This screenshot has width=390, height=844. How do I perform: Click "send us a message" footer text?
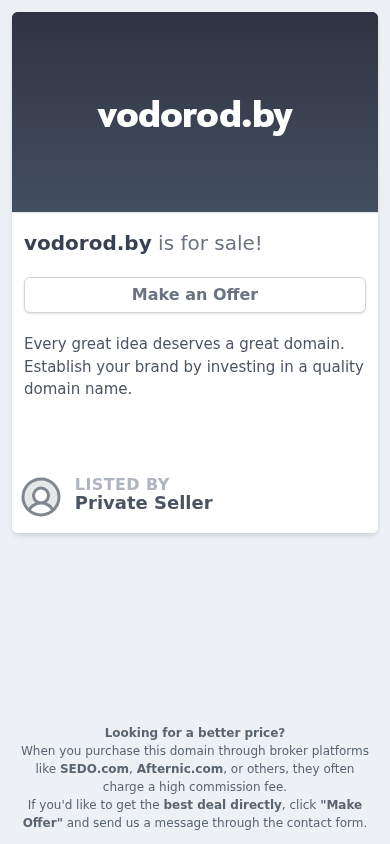(x=143, y=823)
